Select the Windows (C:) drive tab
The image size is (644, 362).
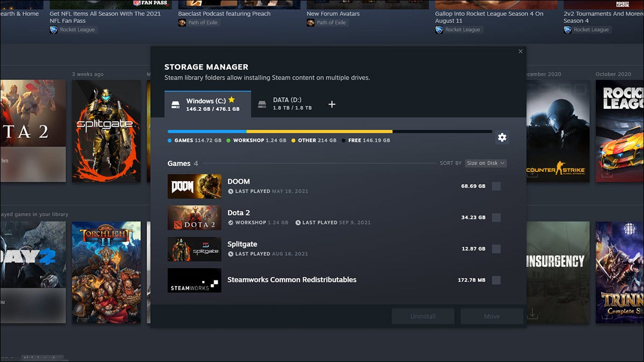point(208,104)
